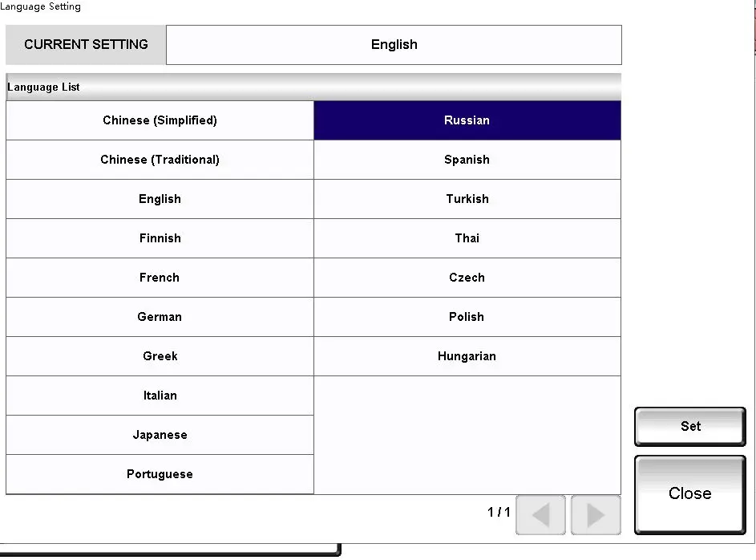The image size is (756, 560).
Task: Choose Portuguese from the language list
Action: pos(160,474)
